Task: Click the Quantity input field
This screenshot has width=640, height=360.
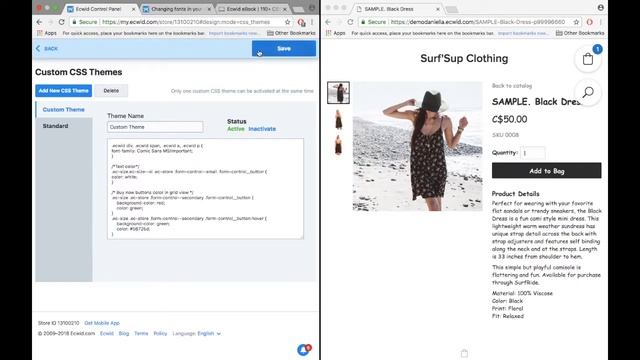Action: point(533,153)
